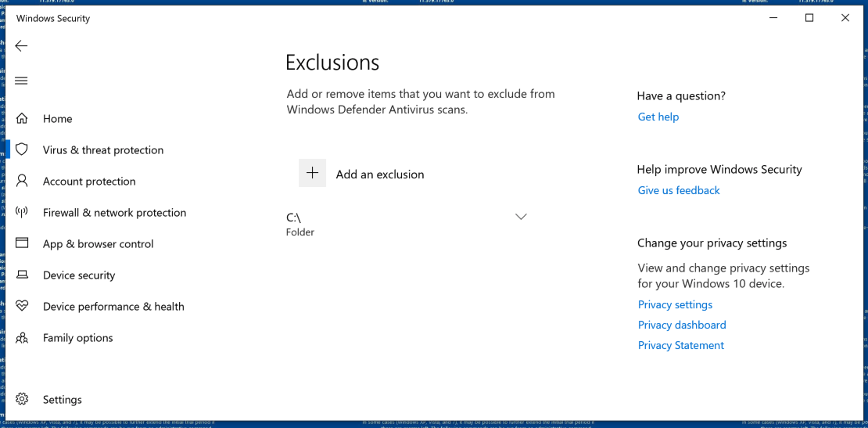This screenshot has width=868, height=428.
Task: Open the hamburger navigation menu
Action: (x=21, y=81)
